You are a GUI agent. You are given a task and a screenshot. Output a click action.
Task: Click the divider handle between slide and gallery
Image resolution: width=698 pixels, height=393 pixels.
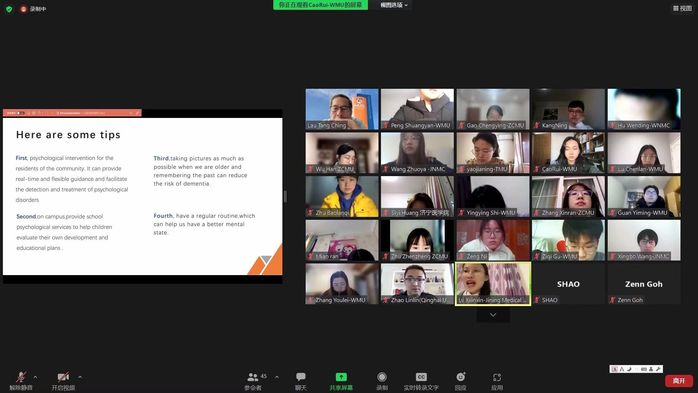[285, 196]
